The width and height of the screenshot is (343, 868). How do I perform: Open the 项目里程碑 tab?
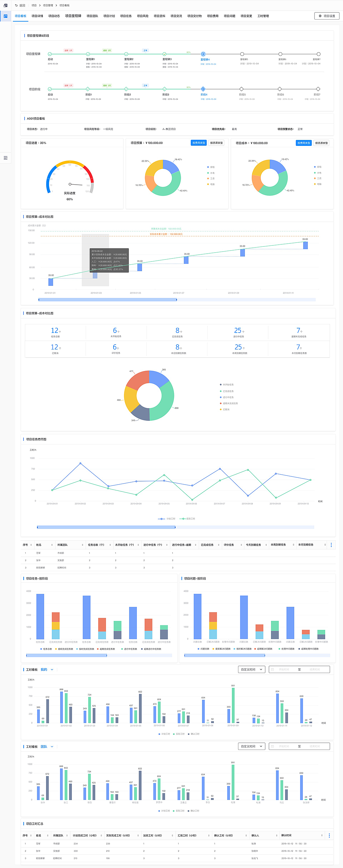pyautogui.click(x=73, y=16)
